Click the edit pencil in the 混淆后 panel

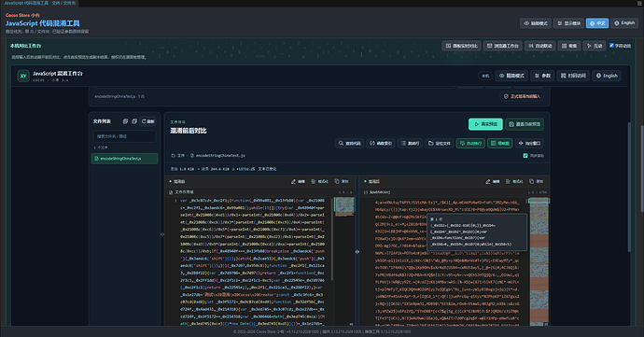[x=493, y=181]
